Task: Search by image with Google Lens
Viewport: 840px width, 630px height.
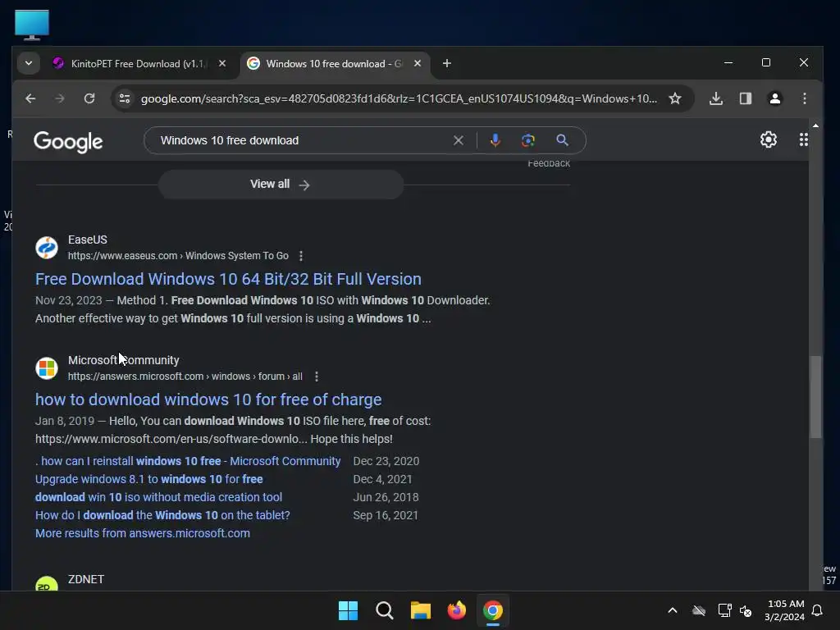Action: point(527,140)
